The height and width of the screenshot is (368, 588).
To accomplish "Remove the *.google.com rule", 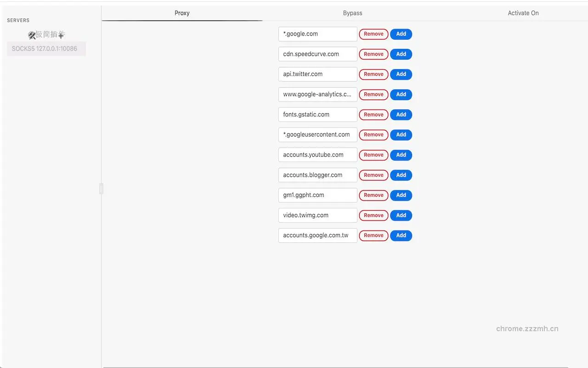I will (x=373, y=34).
